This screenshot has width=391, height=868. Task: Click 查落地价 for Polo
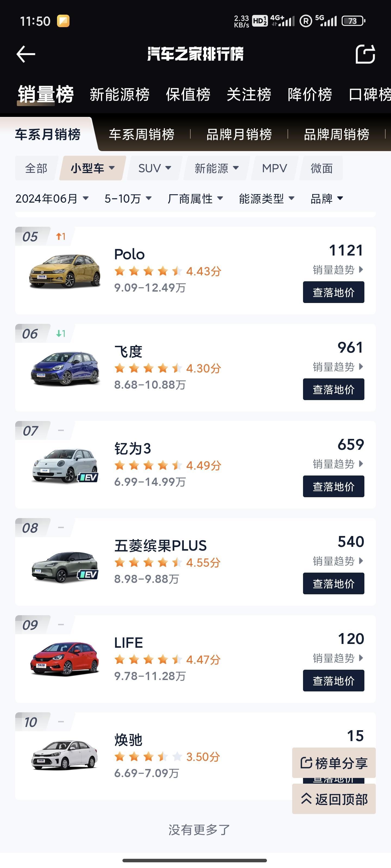pos(333,292)
